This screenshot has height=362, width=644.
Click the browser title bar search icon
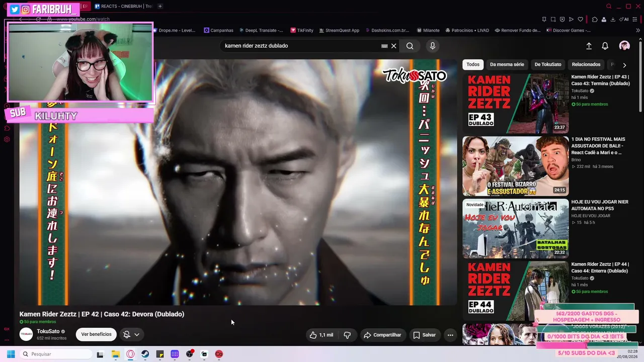point(609,6)
